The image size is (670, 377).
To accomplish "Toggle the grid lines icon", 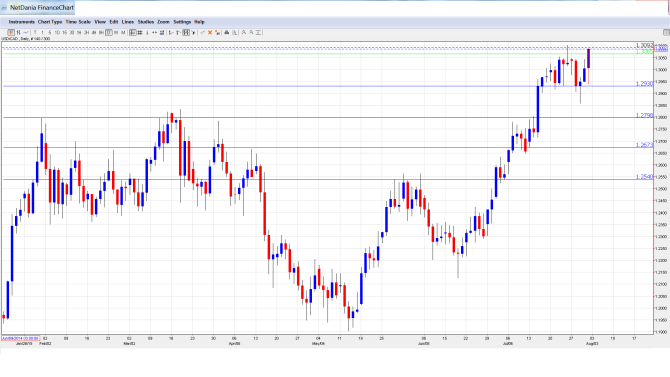I will pos(140,32).
